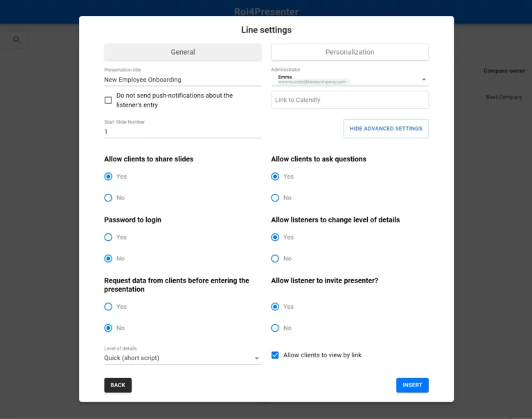Open the Personalization tab
Viewport: 532px width, 419px height.
(349, 52)
